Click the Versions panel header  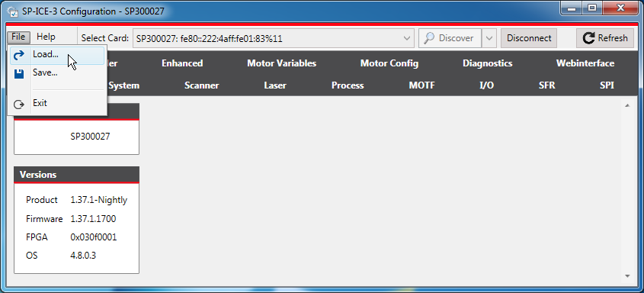click(76, 174)
